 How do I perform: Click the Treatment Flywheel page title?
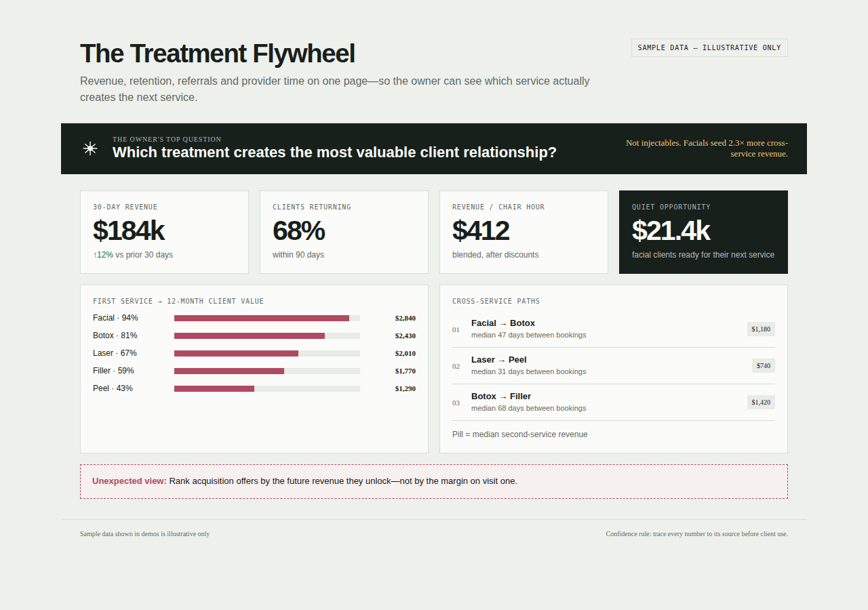click(x=218, y=54)
